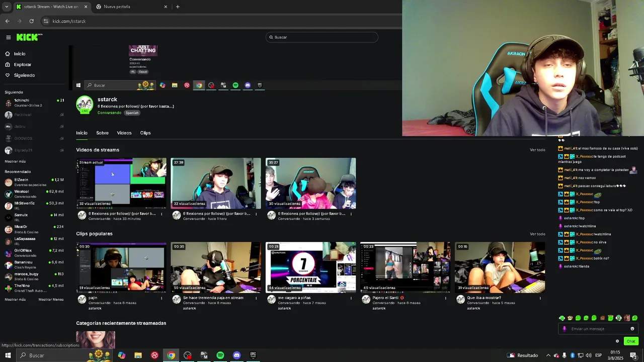Screen dimensions: 644x362
Task: Open a new Chrome tab
Action: click(178, 7)
